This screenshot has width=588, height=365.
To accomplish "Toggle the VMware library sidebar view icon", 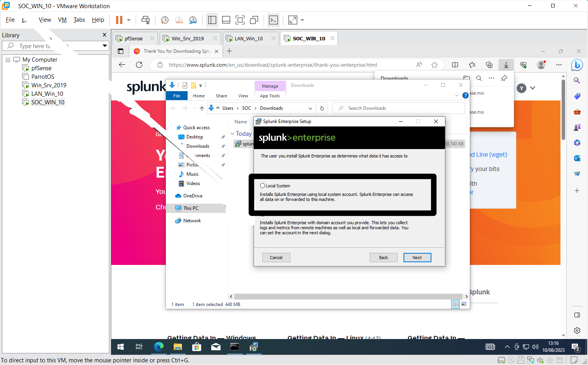I will pos(212,20).
